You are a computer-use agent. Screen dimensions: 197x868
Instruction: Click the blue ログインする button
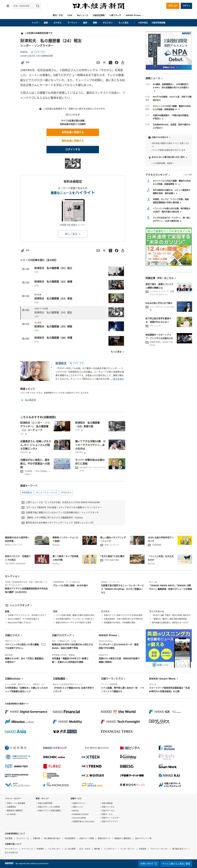(73, 149)
